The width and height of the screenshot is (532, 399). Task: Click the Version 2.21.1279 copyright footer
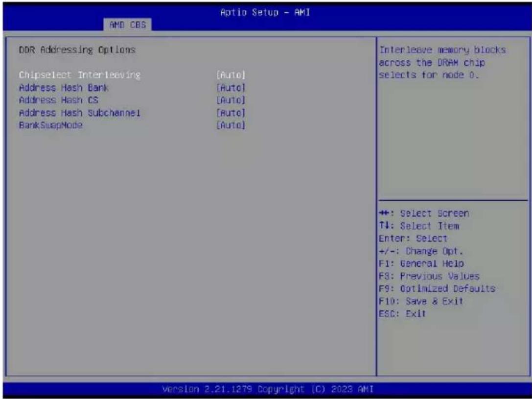(268, 389)
